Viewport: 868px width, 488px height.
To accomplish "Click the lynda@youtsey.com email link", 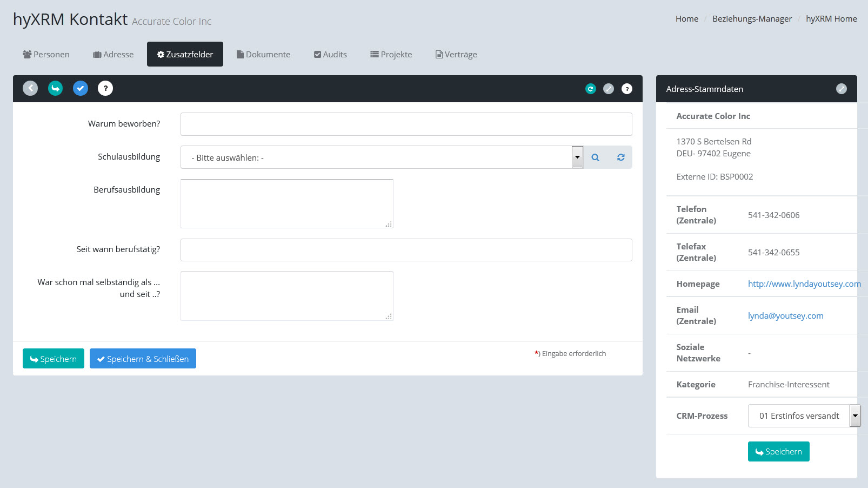I will (785, 316).
